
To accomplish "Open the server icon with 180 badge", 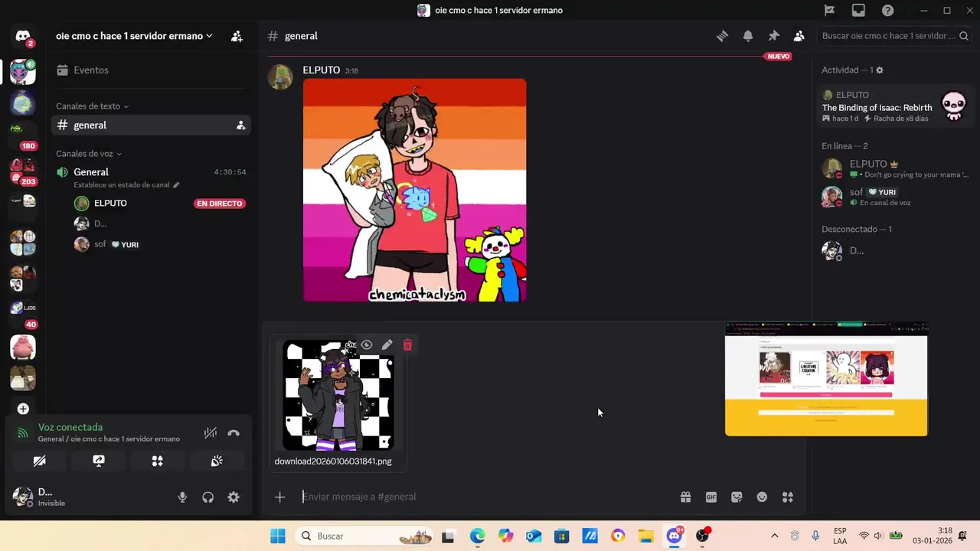I will [x=23, y=134].
